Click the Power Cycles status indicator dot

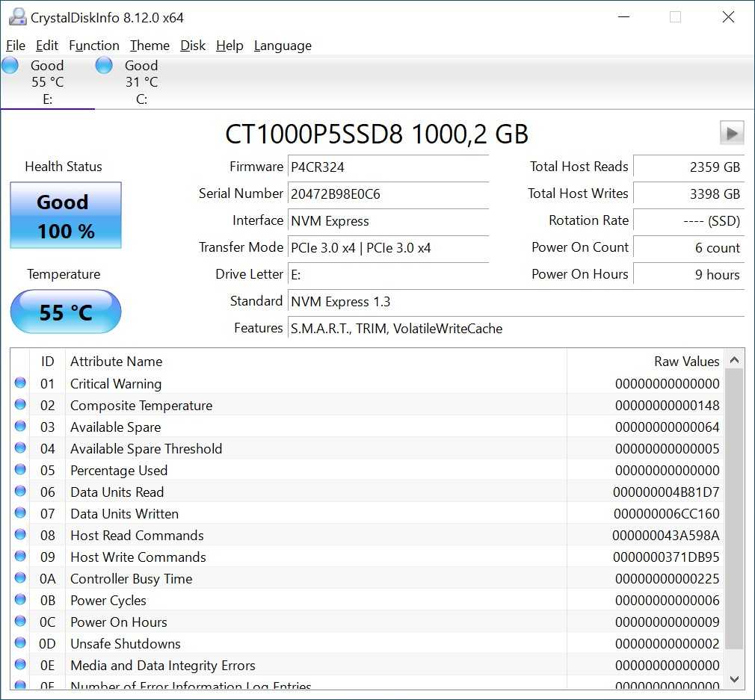[20, 600]
